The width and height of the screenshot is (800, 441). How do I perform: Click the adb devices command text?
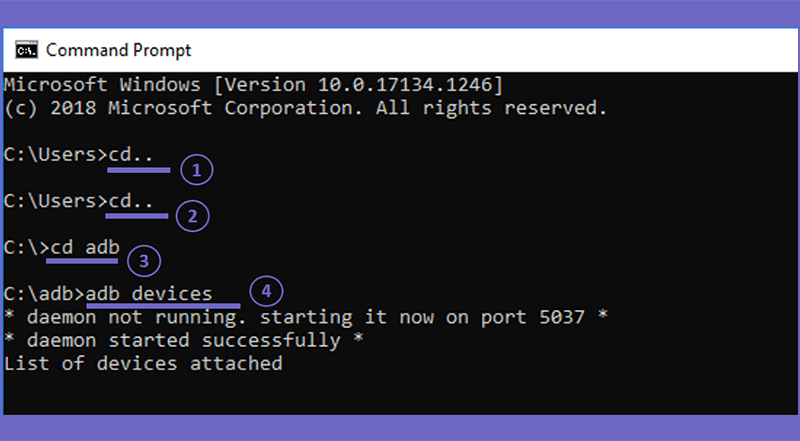[148, 294]
